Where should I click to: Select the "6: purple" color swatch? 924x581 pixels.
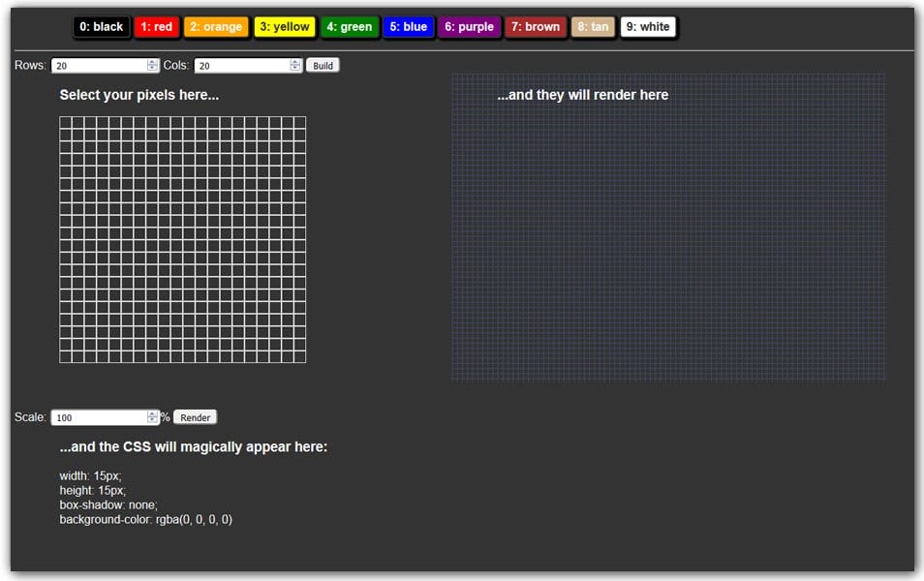click(x=469, y=26)
